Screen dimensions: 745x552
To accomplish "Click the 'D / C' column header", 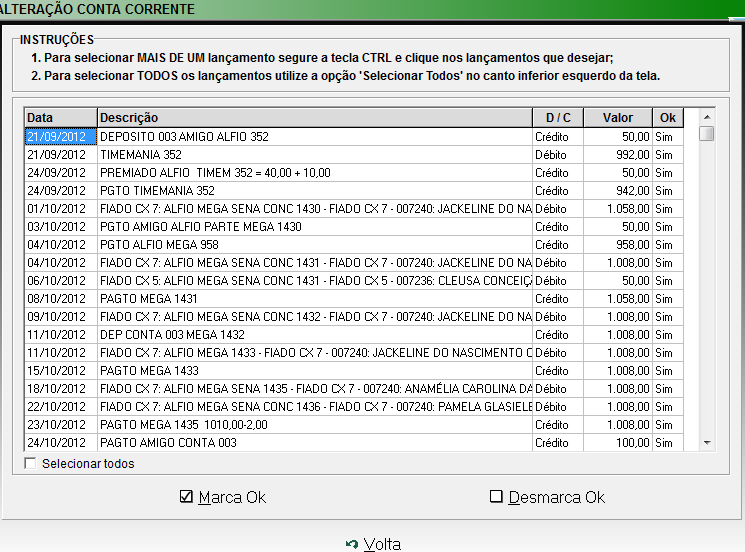I will point(558,117).
